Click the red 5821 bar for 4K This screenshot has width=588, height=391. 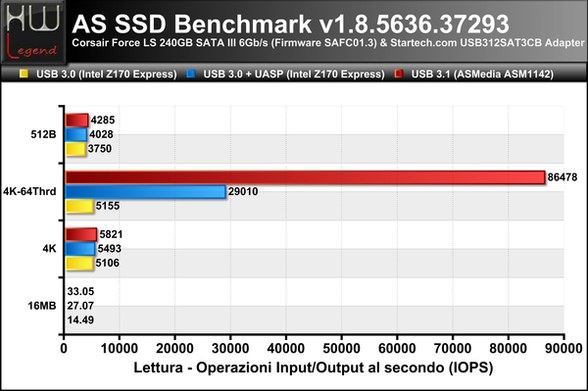click(81, 234)
